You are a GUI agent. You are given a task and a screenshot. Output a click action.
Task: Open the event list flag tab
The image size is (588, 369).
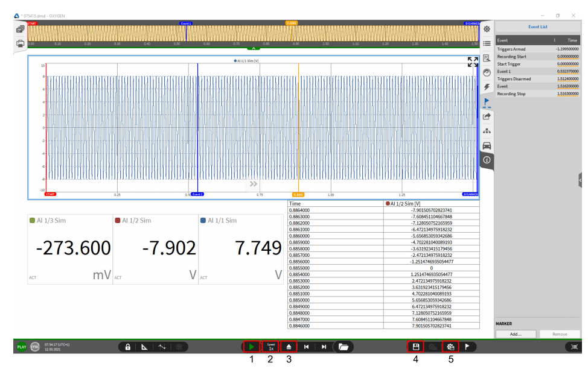(487, 102)
